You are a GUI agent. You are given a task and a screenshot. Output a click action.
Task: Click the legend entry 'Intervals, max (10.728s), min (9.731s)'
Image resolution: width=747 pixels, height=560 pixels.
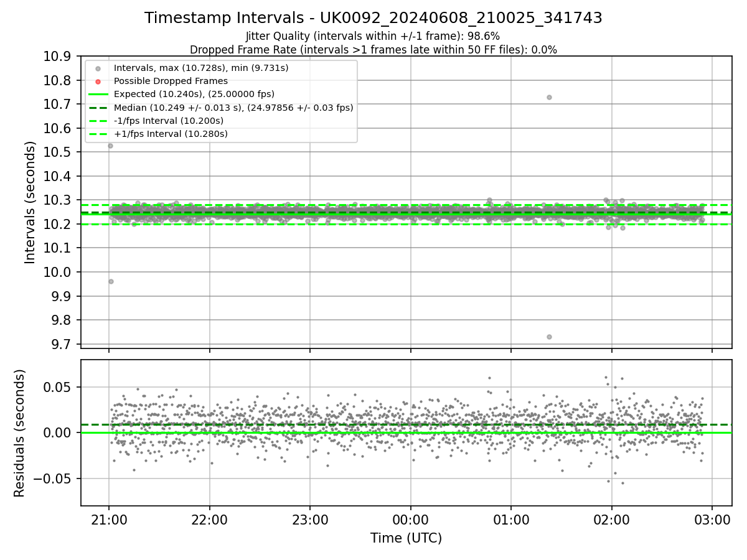pos(201,67)
